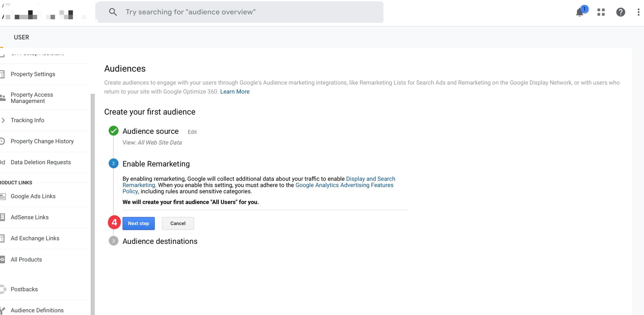Open Data Deletion Requests
Screen dimensions: 644x315
pos(41,162)
